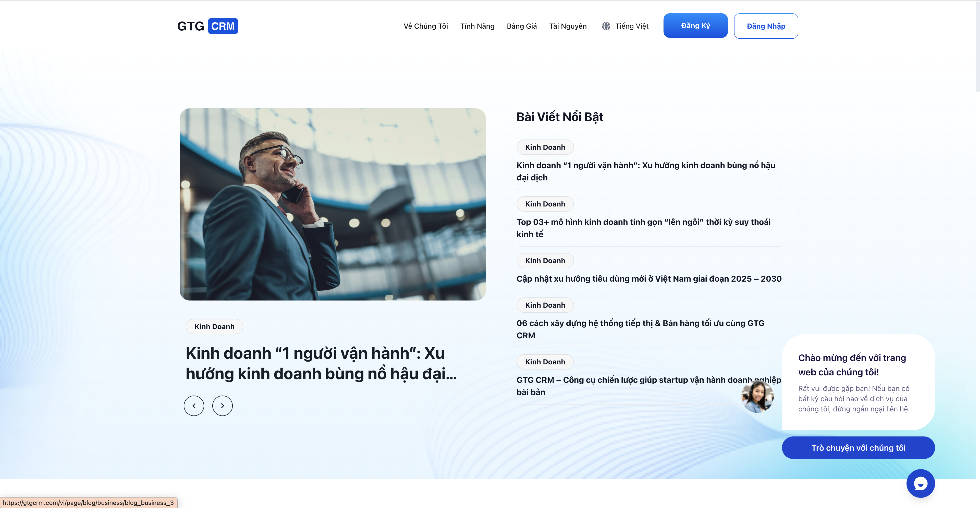Image resolution: width=980 pixels, height=508 pixels.
Task: Go to the Về Chúng Tôi page
Action: click(x=425, y=26)
